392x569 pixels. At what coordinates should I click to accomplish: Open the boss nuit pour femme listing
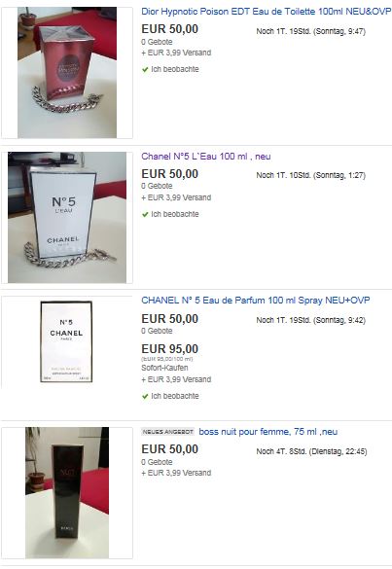pos(268,432)
